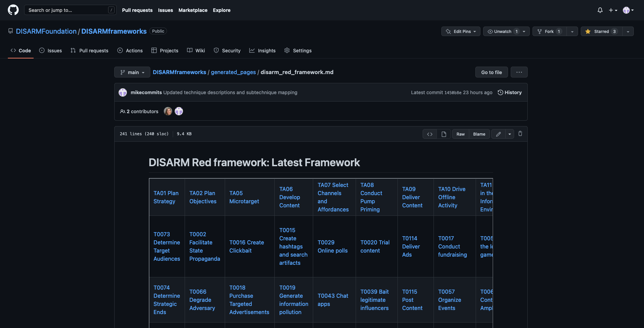The height and width of the screenshot is (328, 644).
Task: Open the generated_pages folder breadcrumb
Action: pos(233,72)
